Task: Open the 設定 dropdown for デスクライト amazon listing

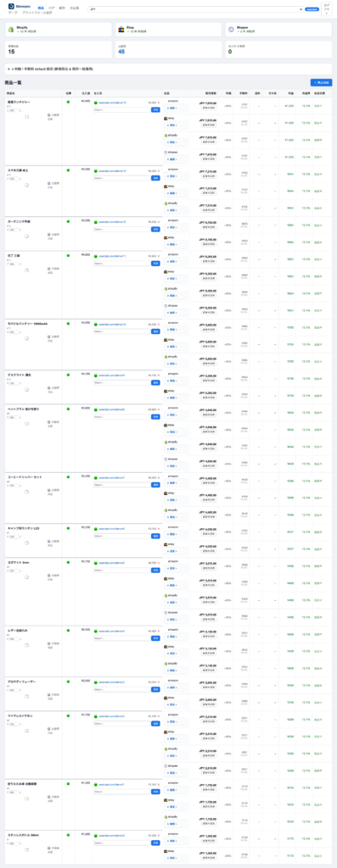Action: (x=177, y=381)
